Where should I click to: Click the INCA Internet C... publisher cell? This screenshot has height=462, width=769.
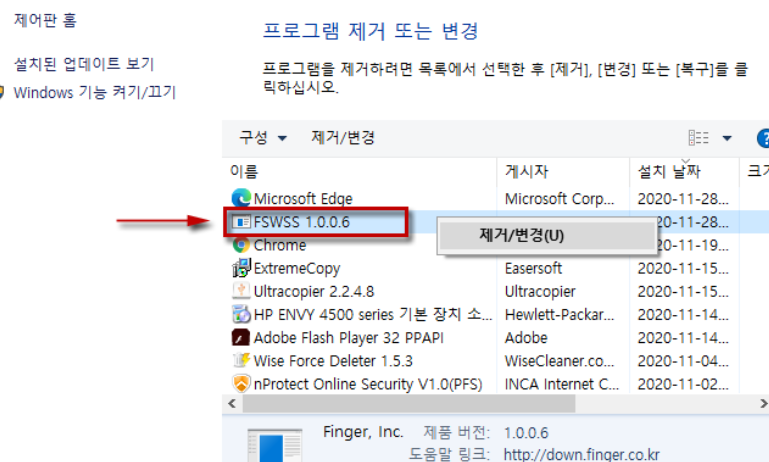tap(562, 384)
